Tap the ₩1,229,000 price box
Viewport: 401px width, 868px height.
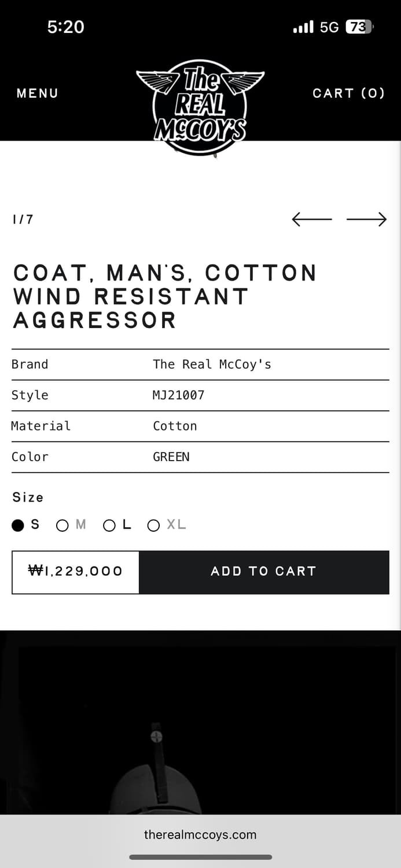click(76, 572)
